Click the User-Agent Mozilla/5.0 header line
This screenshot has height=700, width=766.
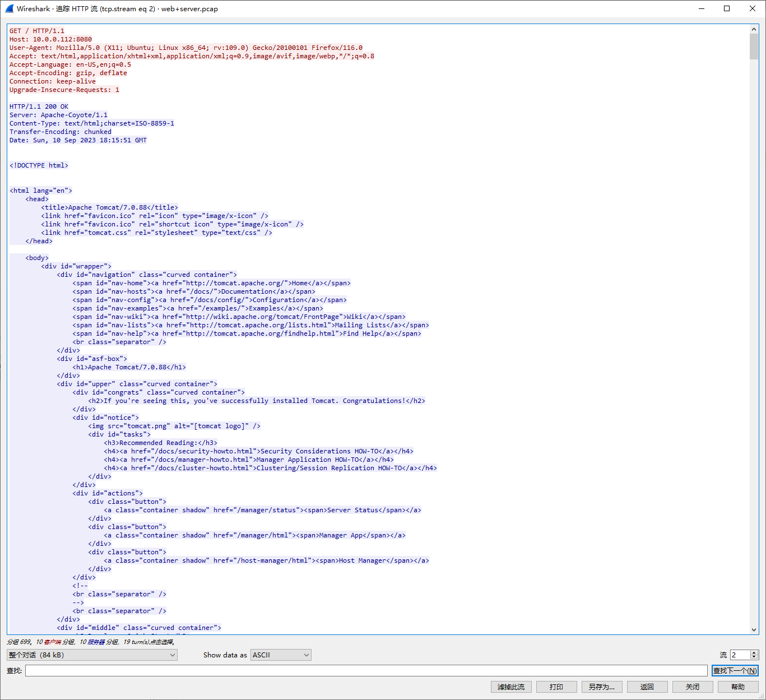pos(186,48)
